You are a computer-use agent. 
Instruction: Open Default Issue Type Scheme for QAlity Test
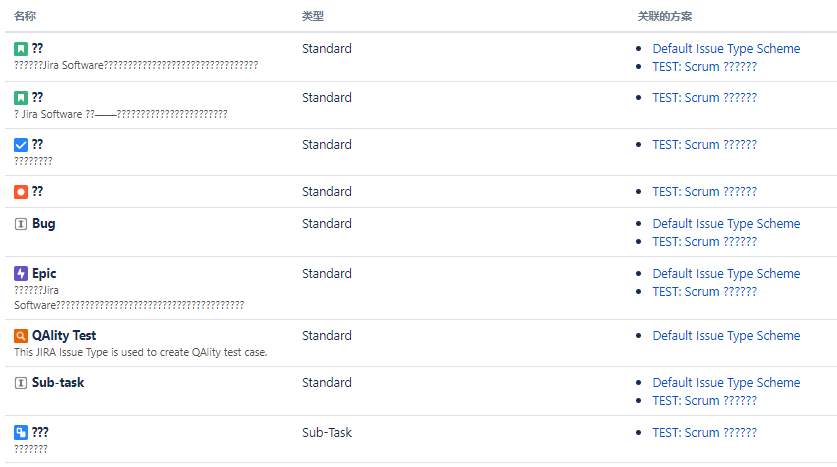[x=726, y=336]
